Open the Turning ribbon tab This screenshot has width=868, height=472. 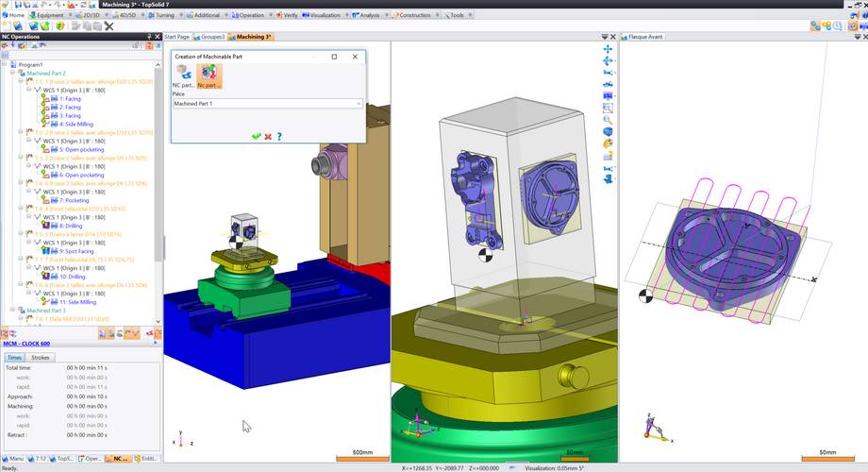[162, 15]
